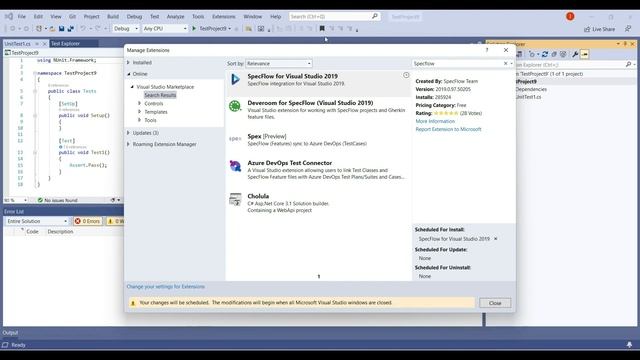This screenshot has height=360, width=640.
Task: Click the Save All icon in Visual Studio toolbar
Action: coord(71,29)
